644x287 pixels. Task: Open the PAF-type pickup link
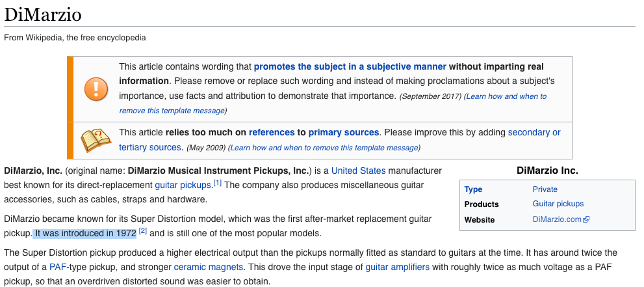click(x=58, y=267)
